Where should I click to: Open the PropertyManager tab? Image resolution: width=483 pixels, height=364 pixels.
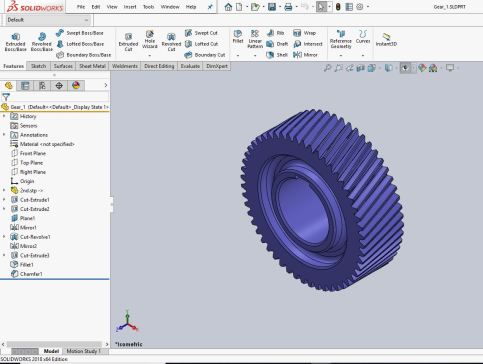point(25,86)
